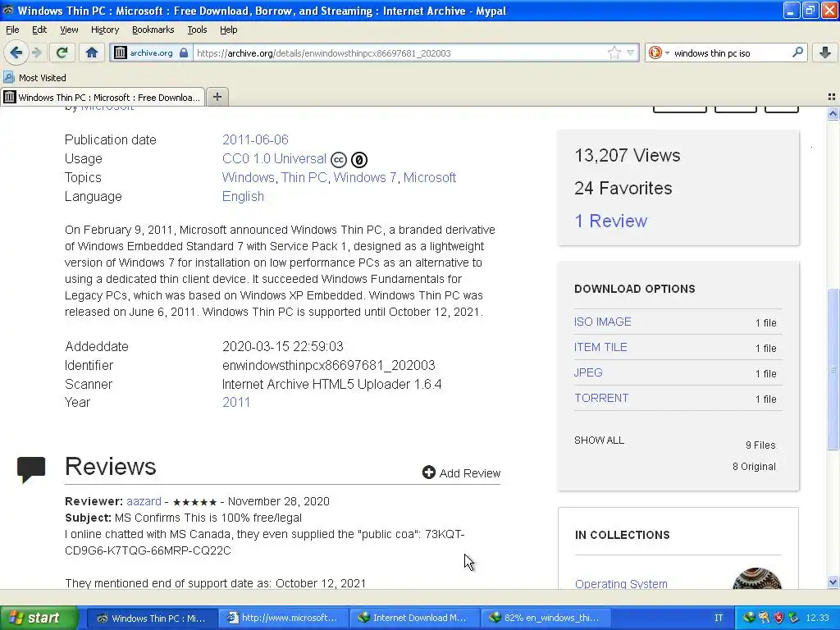Download the JPEG file

click(588, 372)
